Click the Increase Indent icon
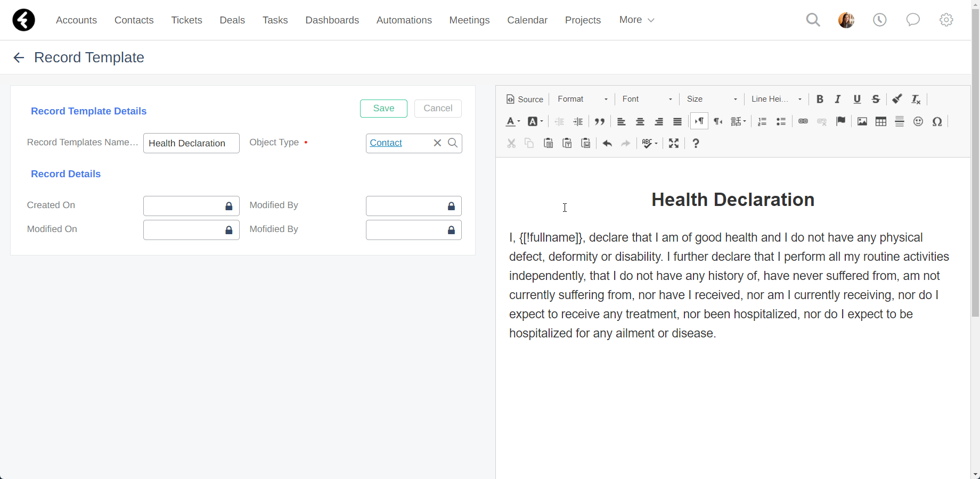The width and height of the screenshot is (980, 479). (578, 121)
